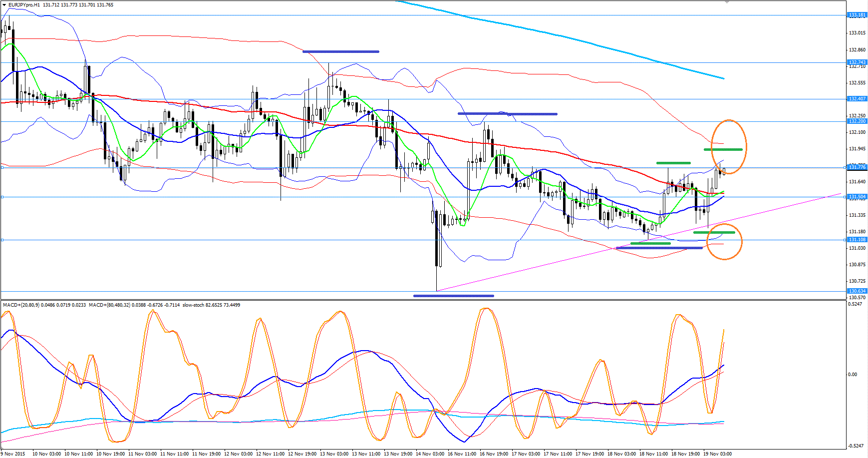Click the 19 Nov 03:00 time axis label
Screen dimensions: 868x458
(717, 454)
